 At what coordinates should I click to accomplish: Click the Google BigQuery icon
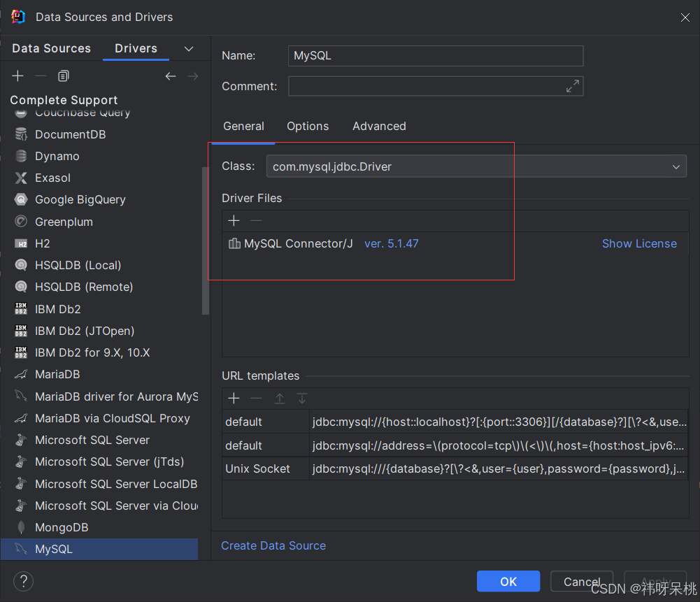(x=21, y=199)
